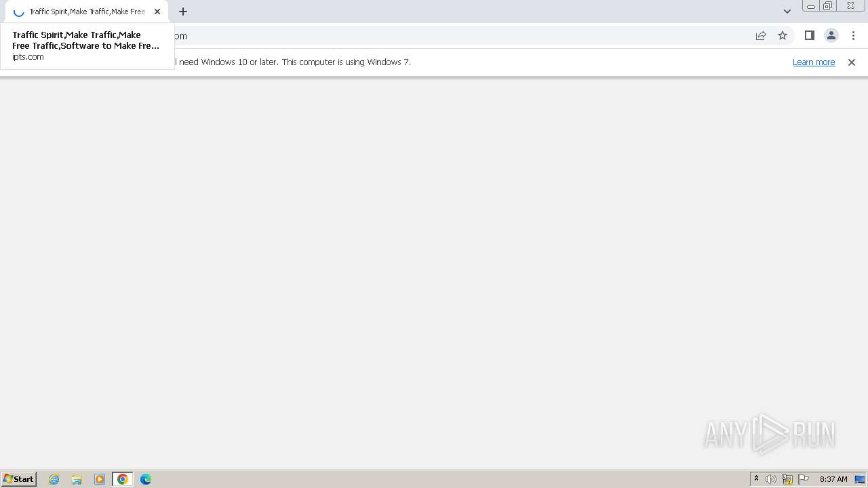Follow the Learn more link

(x=814, y=62)
